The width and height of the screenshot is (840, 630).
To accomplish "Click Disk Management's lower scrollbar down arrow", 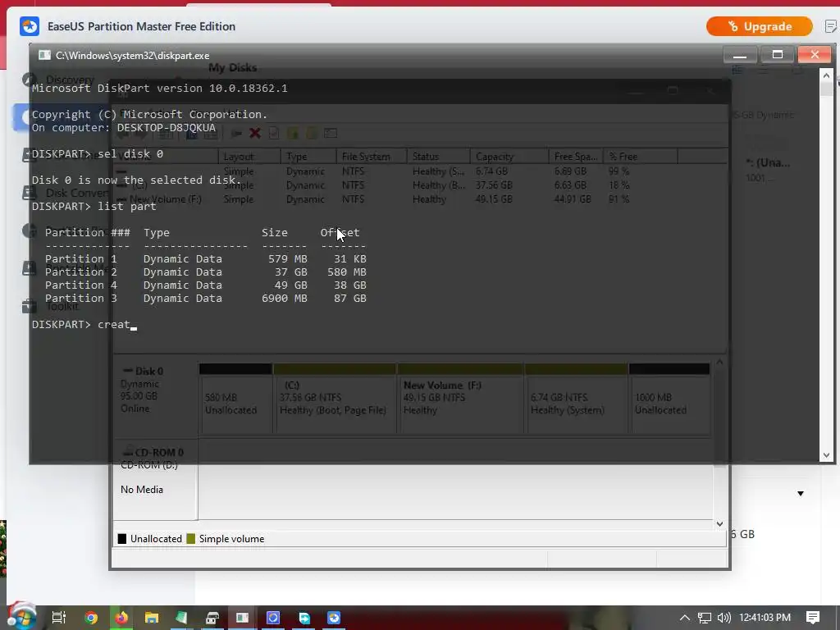I will (719, 524).
